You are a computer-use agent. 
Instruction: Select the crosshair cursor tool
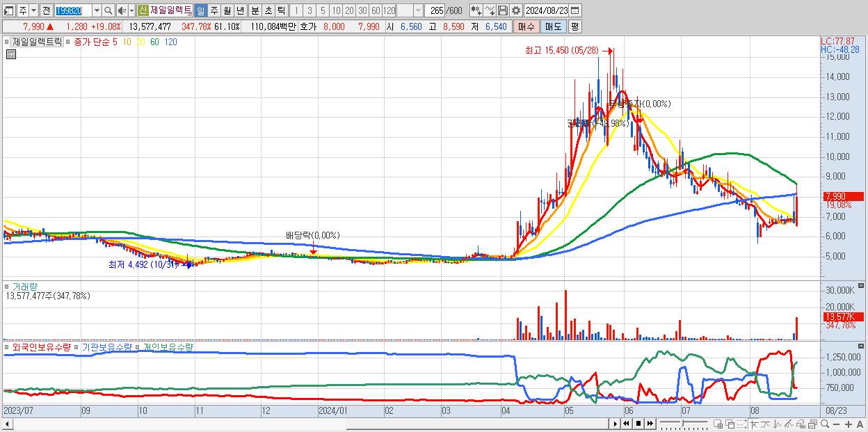click(x=754, y=424)
